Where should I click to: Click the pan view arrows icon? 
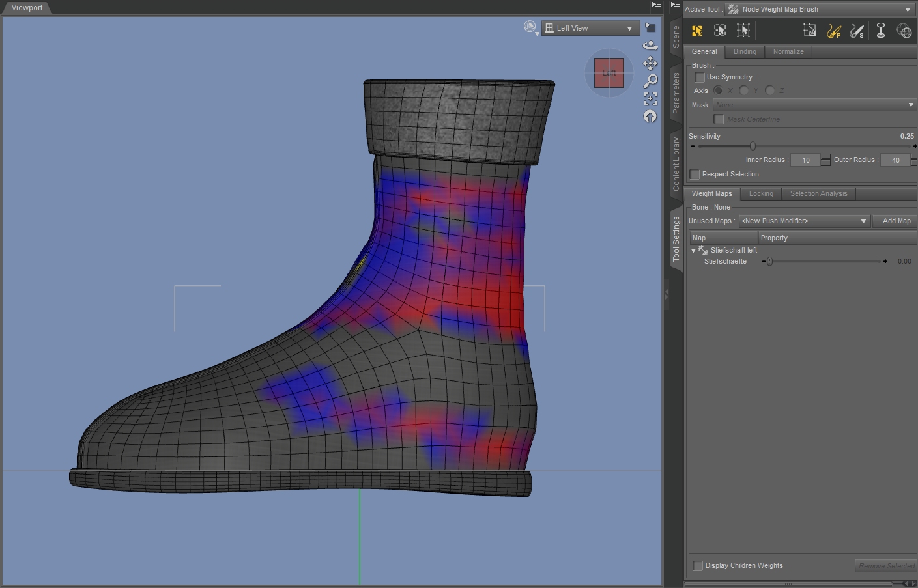[650, 63]
